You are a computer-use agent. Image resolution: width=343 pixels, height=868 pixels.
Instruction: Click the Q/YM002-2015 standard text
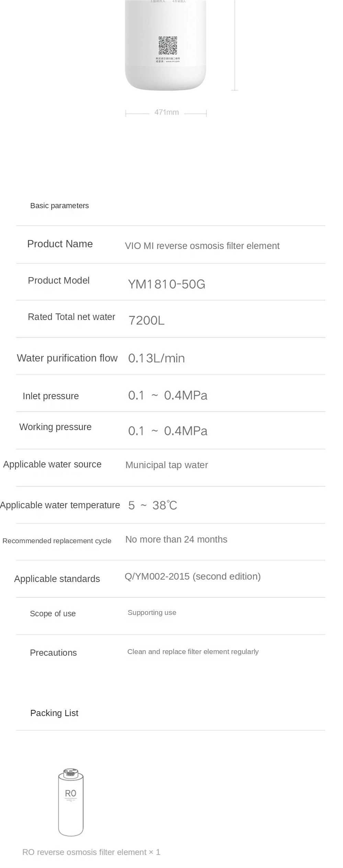coord(193,576)
